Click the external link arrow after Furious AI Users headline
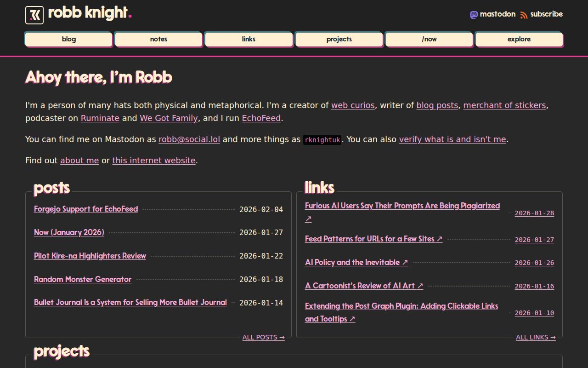Viewport: 588px width, 368px height. [308, 218]
